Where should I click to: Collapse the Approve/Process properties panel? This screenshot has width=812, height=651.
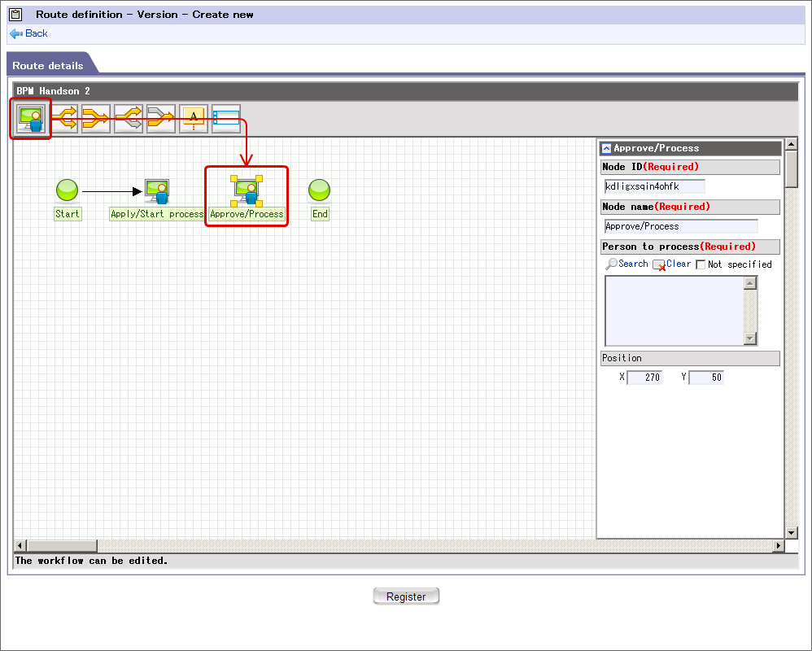pos(606,149)
